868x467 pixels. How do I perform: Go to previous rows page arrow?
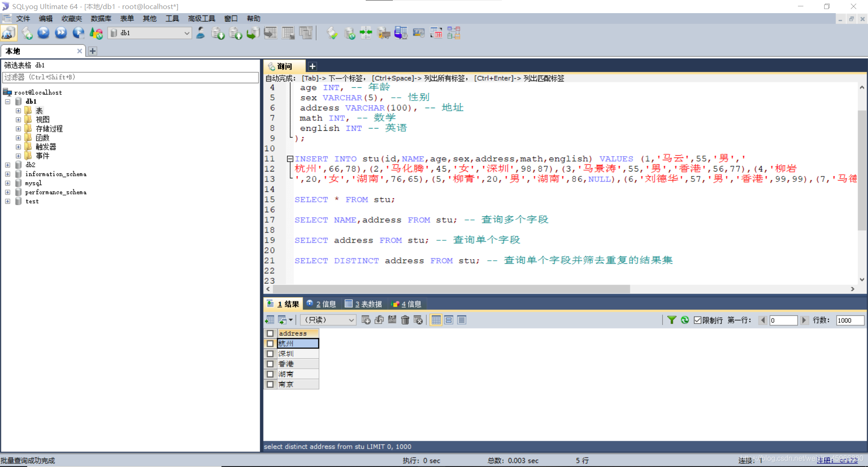[763, 320]
